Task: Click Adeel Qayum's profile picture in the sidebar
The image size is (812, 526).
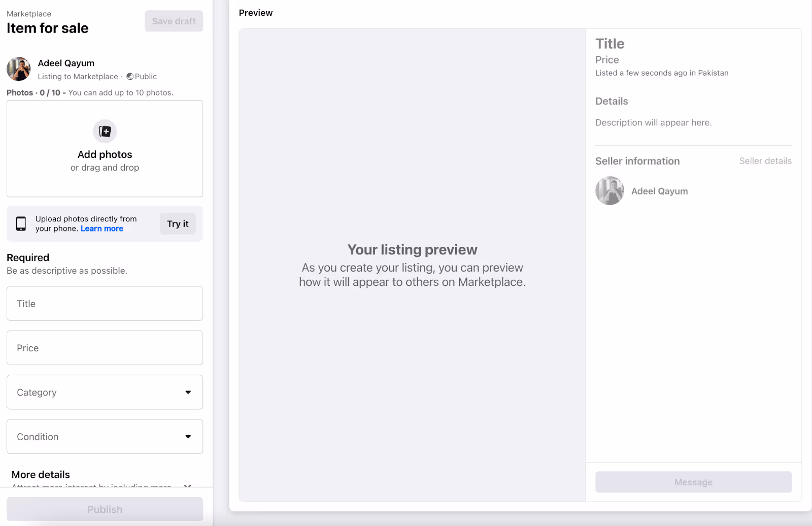Action: [18, 69]
